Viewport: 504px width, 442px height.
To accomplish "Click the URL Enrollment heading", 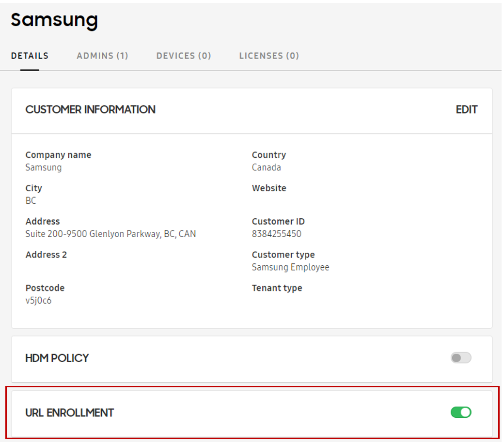I will tap(69, 413).
